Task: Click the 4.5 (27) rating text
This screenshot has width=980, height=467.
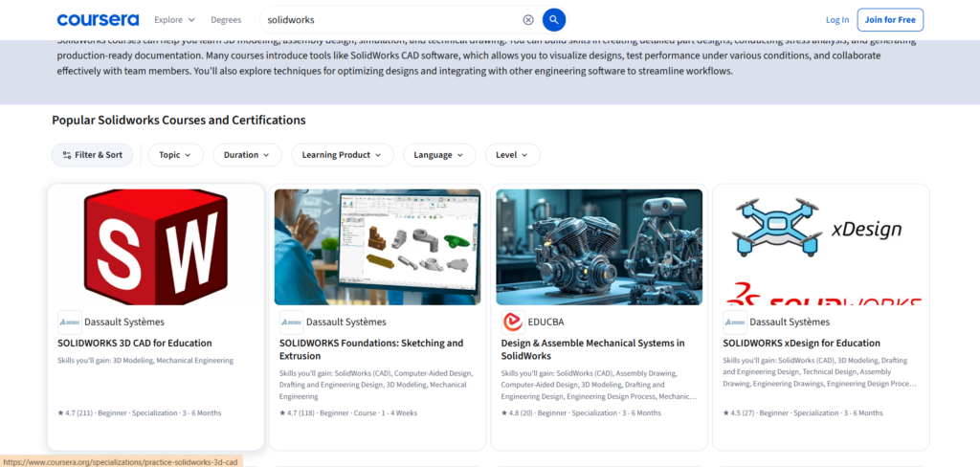Action: coord(739,413)
